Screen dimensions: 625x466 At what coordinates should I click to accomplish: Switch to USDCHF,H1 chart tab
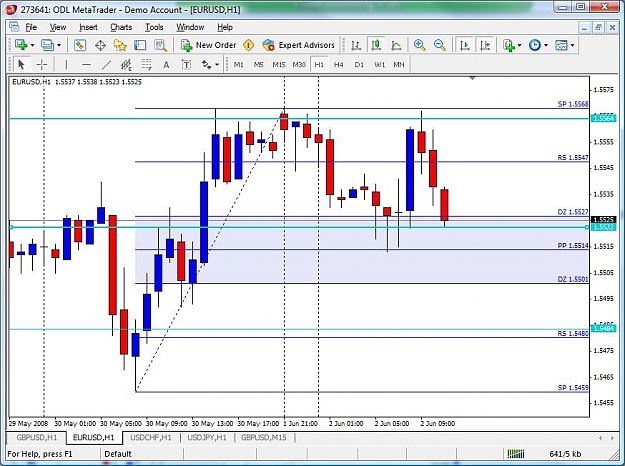click(151, 438)
